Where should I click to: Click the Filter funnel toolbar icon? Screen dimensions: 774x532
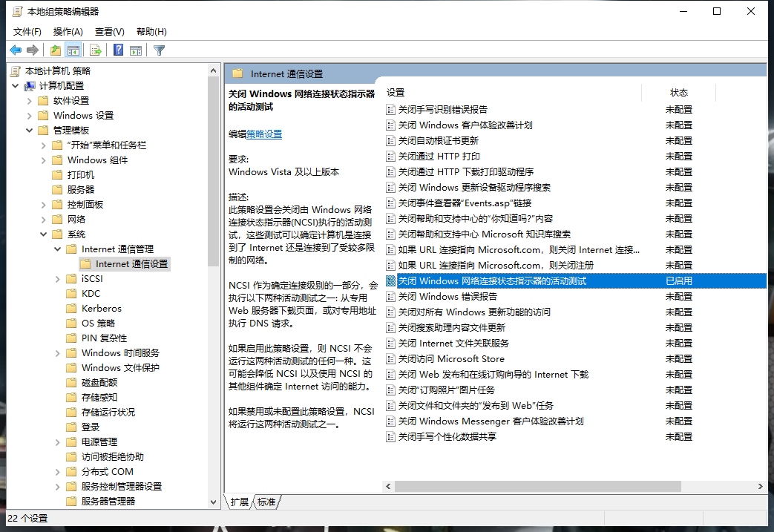click(x=159, y=50)
